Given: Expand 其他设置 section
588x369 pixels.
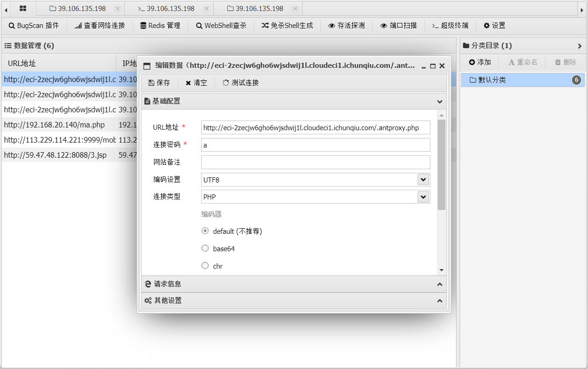Looking at the screenshot, I should [x=440, y=301].
